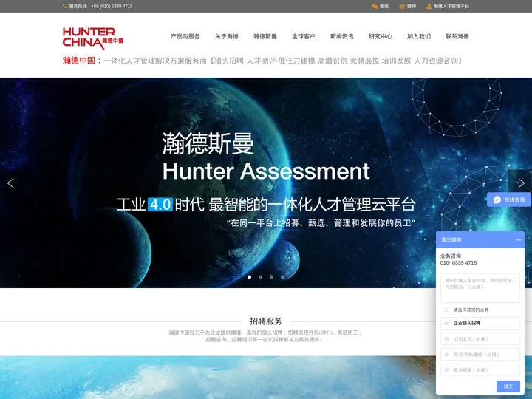Image resolution: width=532 pixels, height=399 pixels.
Task: Open the 企业猎头招聘 business dropdown
Action: 480,323
